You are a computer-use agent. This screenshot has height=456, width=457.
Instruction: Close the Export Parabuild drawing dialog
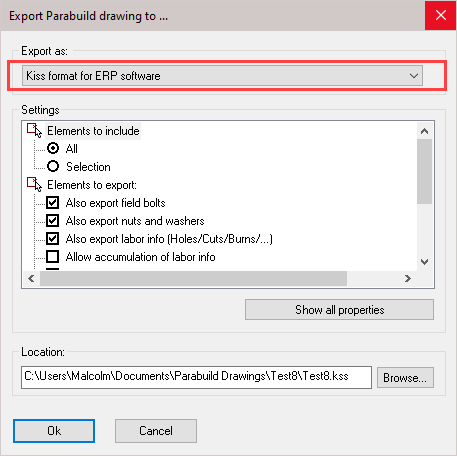coord(441,15)
